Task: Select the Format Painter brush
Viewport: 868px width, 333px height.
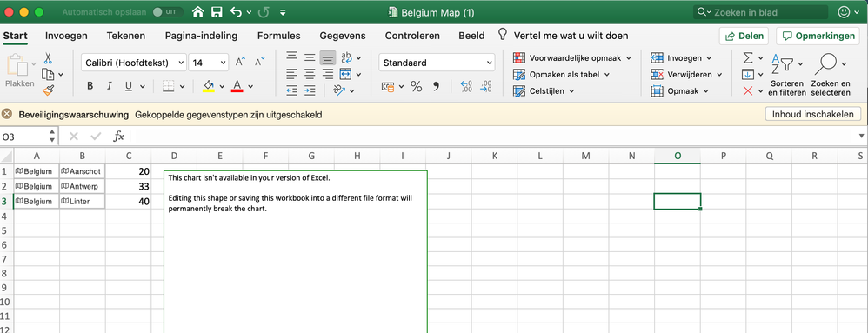Action: (x=48, y=90)
